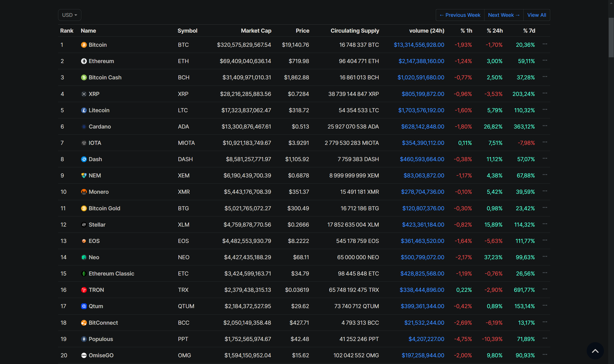Viewport: 614px width, 364px height.
Task: Open the three-dot menu for Bitcoin row
Action: pyautogui.click(x=545, y=44)
